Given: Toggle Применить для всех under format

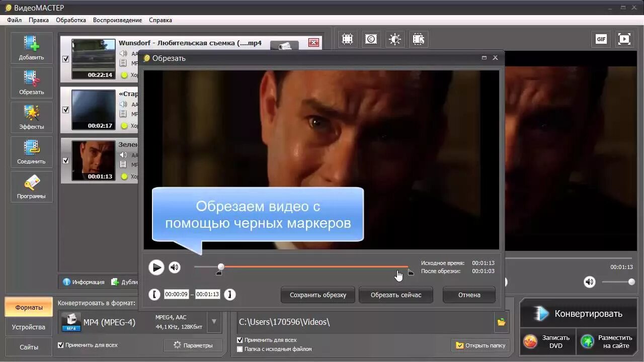Looking at the screenshot, I should 61,345.
